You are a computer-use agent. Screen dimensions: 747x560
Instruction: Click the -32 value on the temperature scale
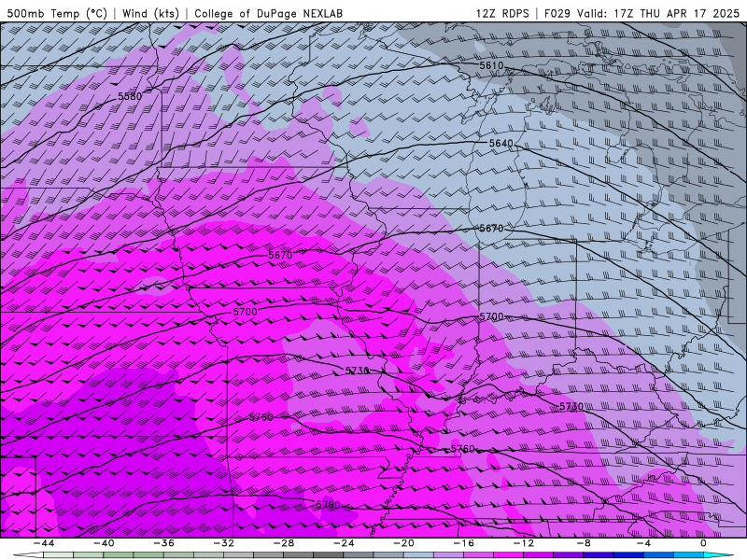[x=224, y=543]
